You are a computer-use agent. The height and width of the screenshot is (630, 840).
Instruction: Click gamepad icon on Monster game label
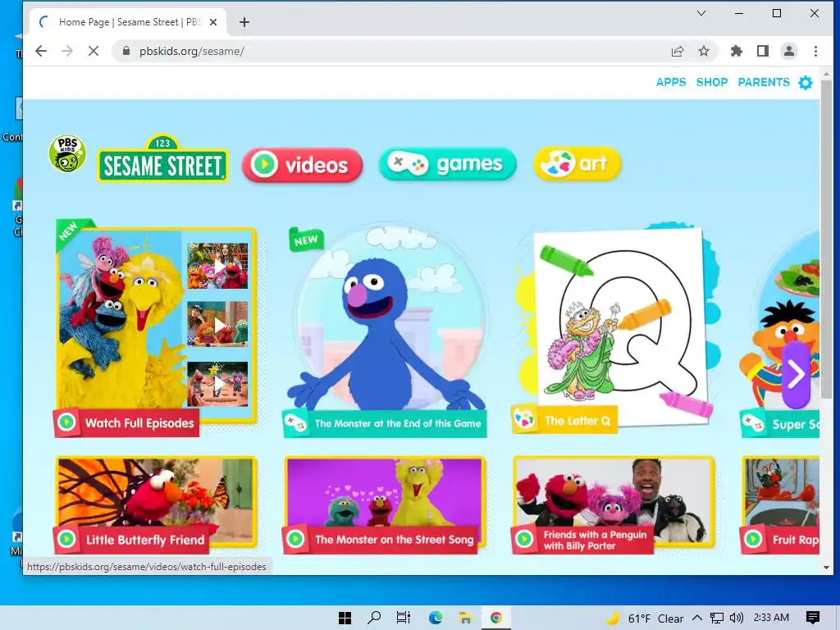[295, 423]
